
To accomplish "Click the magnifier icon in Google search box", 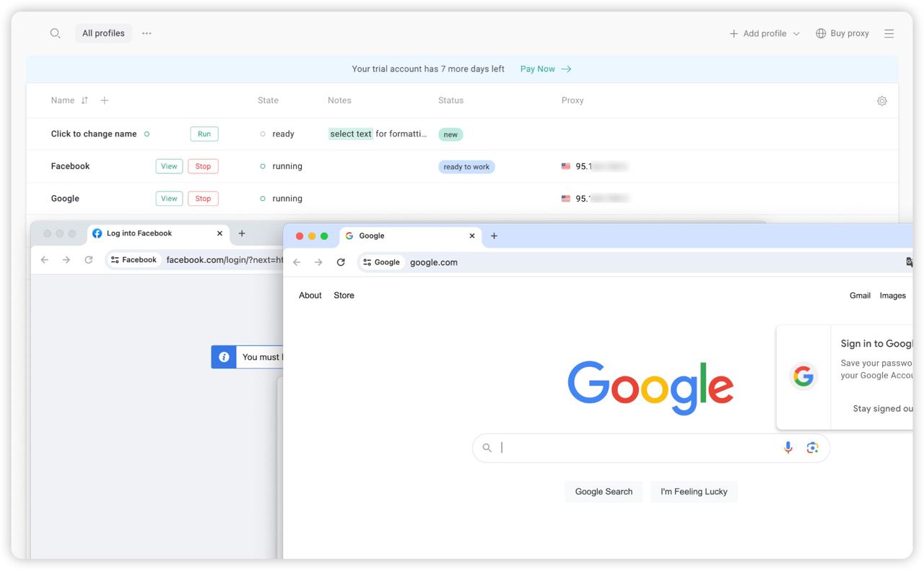I will (487, 448).
